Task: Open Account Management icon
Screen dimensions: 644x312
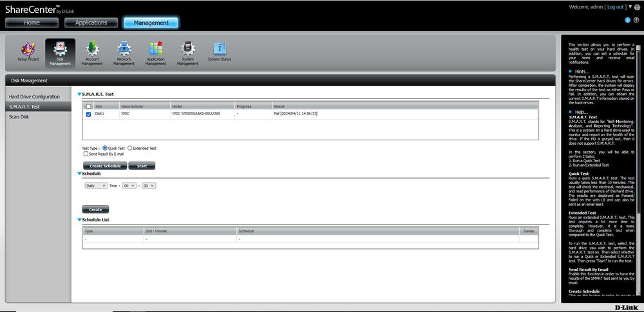Action: coord(92,53)
